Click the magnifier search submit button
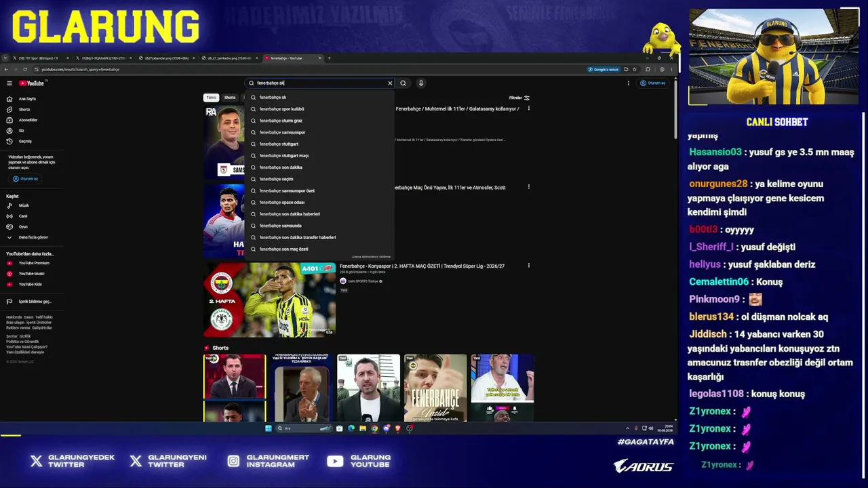Image resolution: width=868 pixels, height=488 pixels. pos(403,83)
